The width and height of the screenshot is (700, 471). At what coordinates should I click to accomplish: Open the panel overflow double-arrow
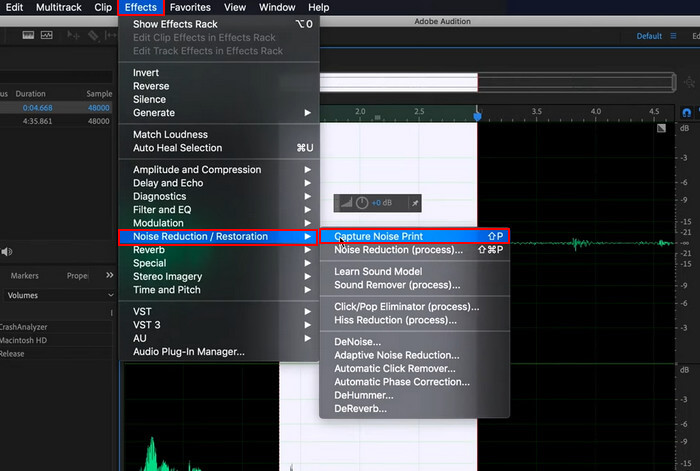point(109,275)
